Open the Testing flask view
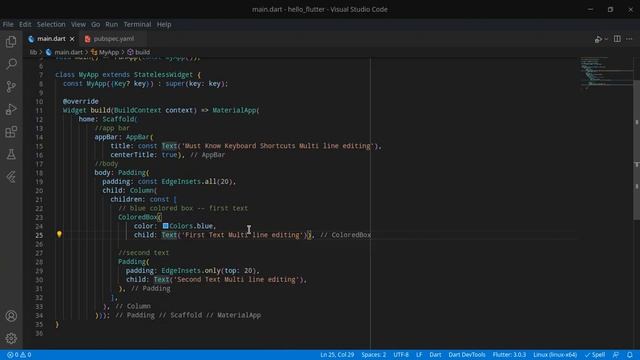 [11, 154]
